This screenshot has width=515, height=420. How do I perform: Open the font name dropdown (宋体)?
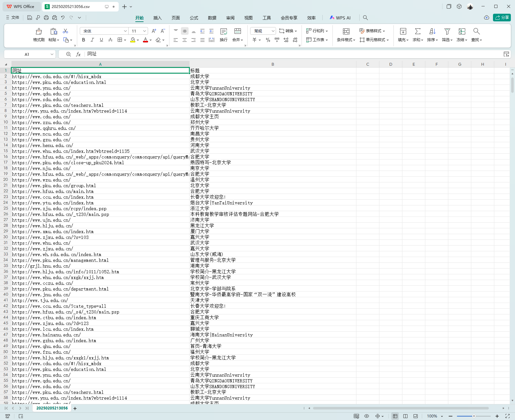click(x=125, y=31)
